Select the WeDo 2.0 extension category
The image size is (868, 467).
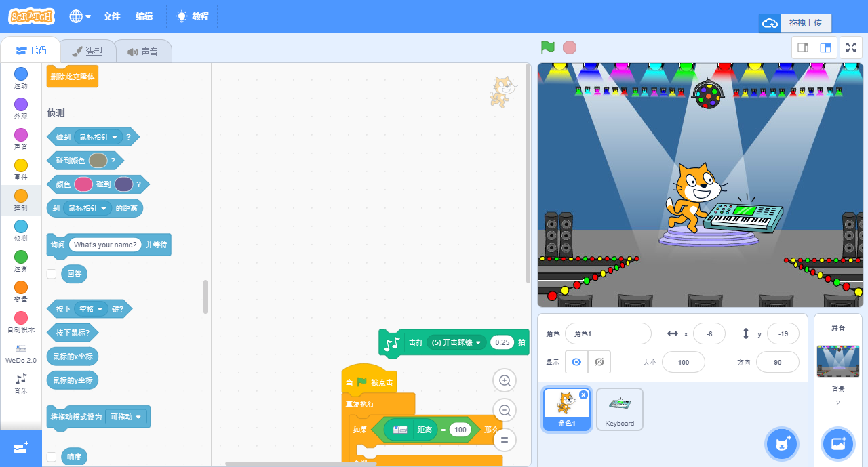pyautogui.click(x=21, y=354)
